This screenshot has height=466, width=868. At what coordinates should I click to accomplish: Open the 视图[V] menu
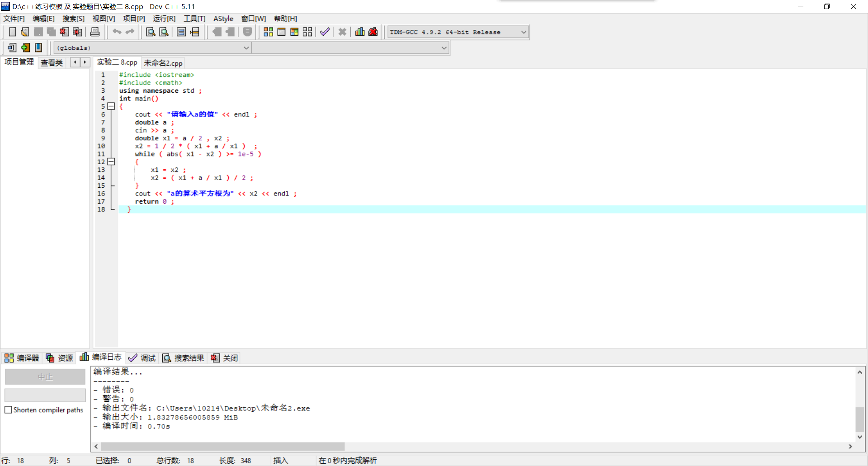click(x=104, y=19)
